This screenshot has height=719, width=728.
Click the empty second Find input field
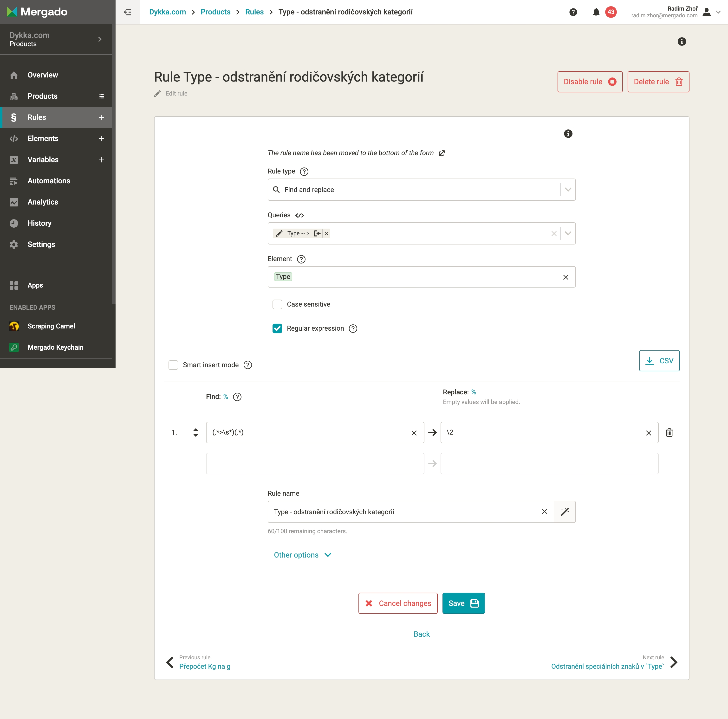tap(315, 463)
